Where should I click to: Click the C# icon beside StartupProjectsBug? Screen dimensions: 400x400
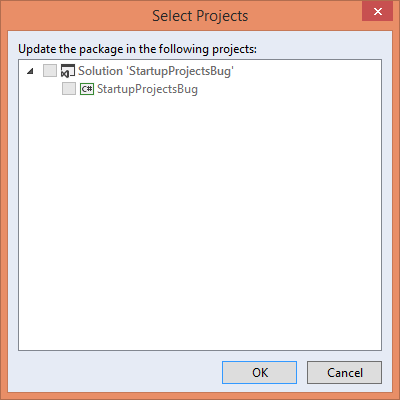point(87,89)
